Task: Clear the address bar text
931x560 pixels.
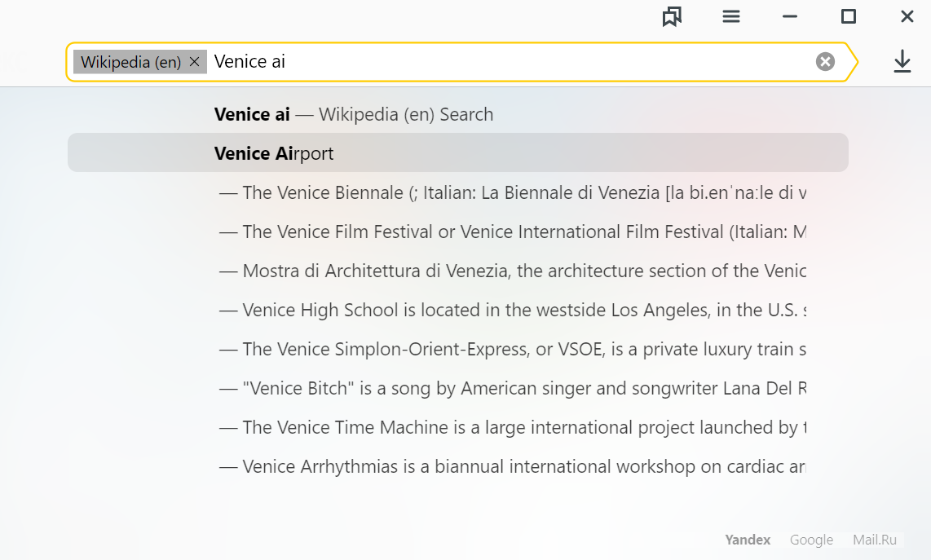Action: tap(825, 61)
